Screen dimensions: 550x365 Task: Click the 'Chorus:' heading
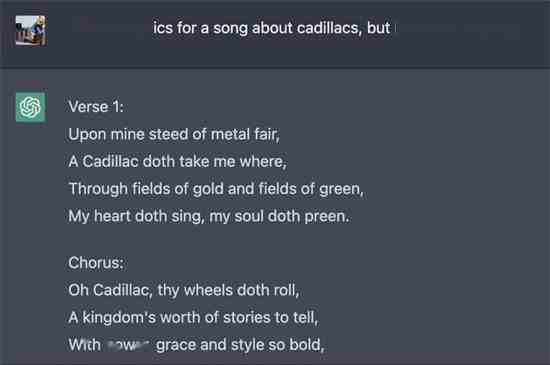coord(96,263)
